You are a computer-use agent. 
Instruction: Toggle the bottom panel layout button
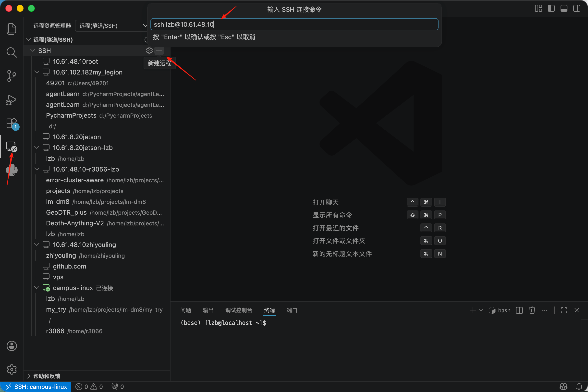564,9
